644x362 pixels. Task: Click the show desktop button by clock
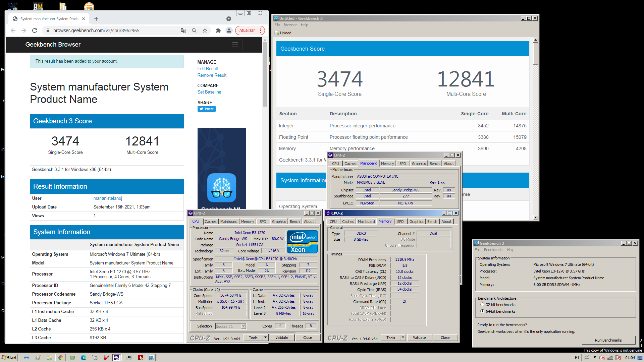click(x=640, y=358)
